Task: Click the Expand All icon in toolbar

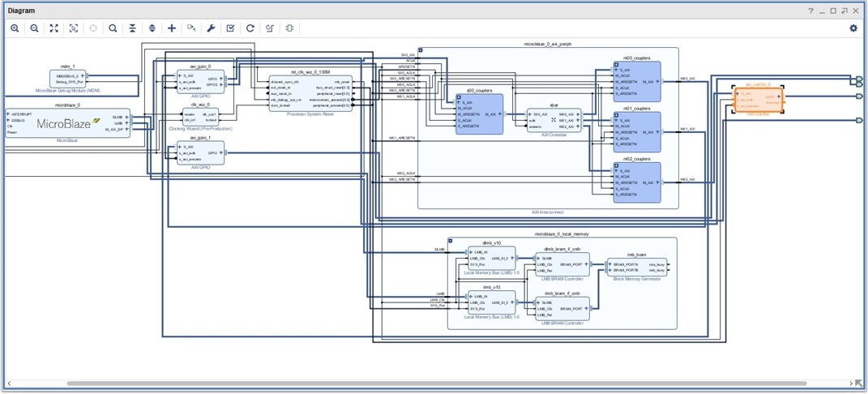Action: tap(152, 28)
